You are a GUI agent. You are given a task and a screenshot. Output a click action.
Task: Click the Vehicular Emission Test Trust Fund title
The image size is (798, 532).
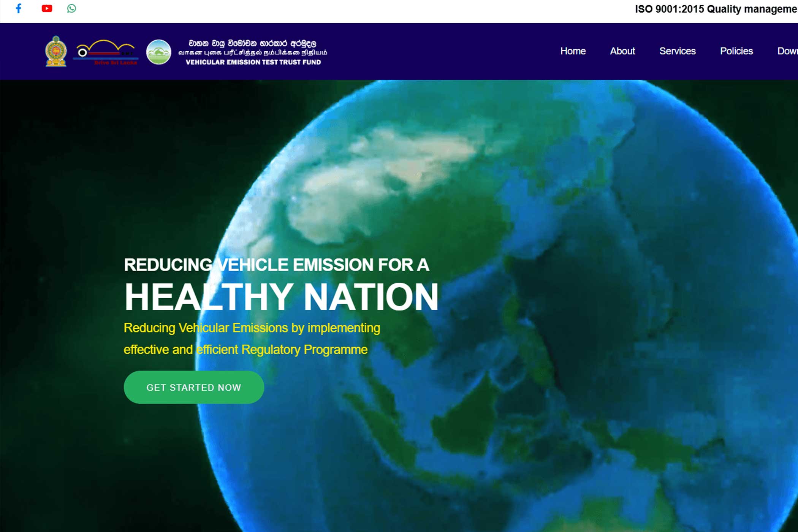coord(253,62)
